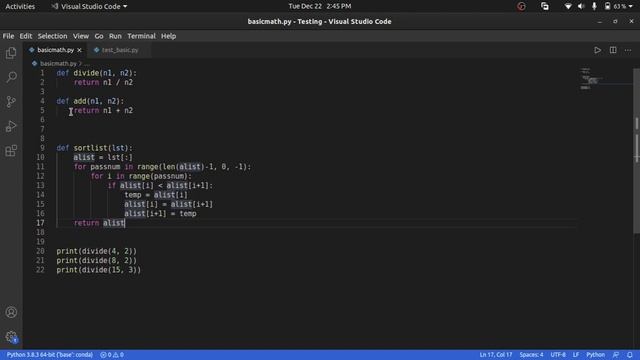Screen dimensions: 640x360
Task: Click the feedback icon in status bar
Action: (x=616, y=355)
